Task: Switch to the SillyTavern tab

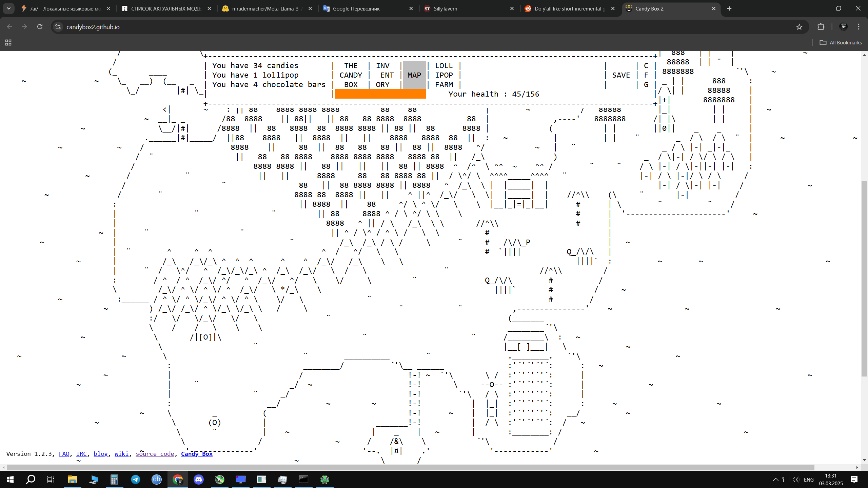Action: (x=469, y=8)
